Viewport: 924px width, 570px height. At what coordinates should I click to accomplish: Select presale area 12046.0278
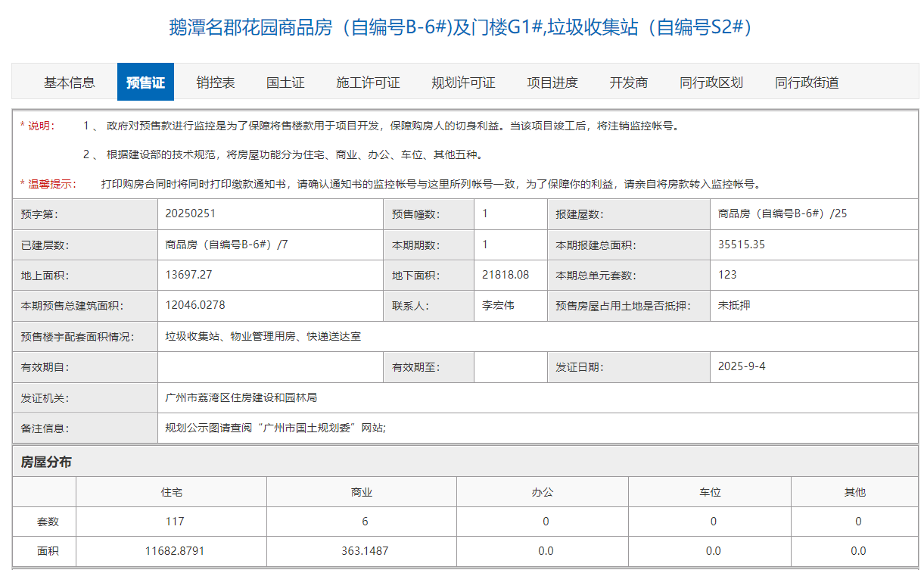[x=195, y=305]
